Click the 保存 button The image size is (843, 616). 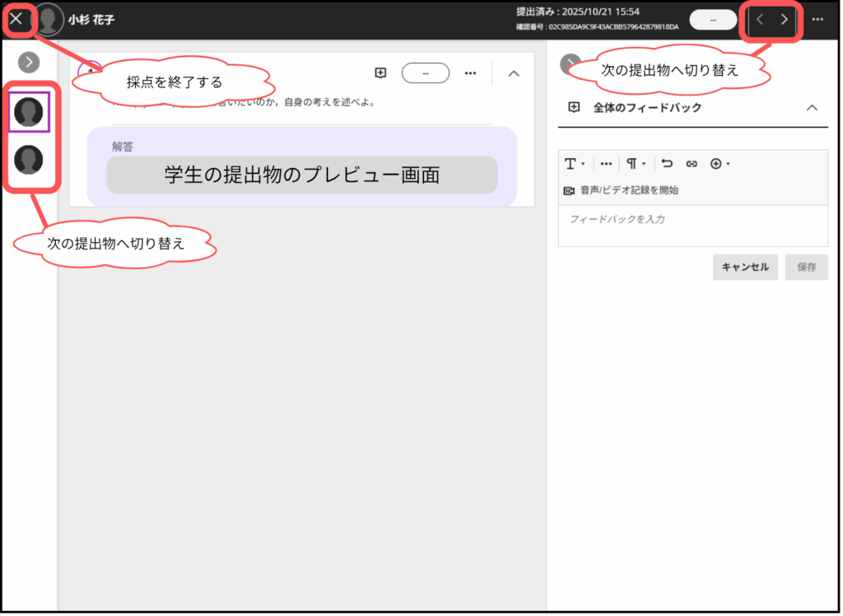pyautogui.click(x=806, y=267)
